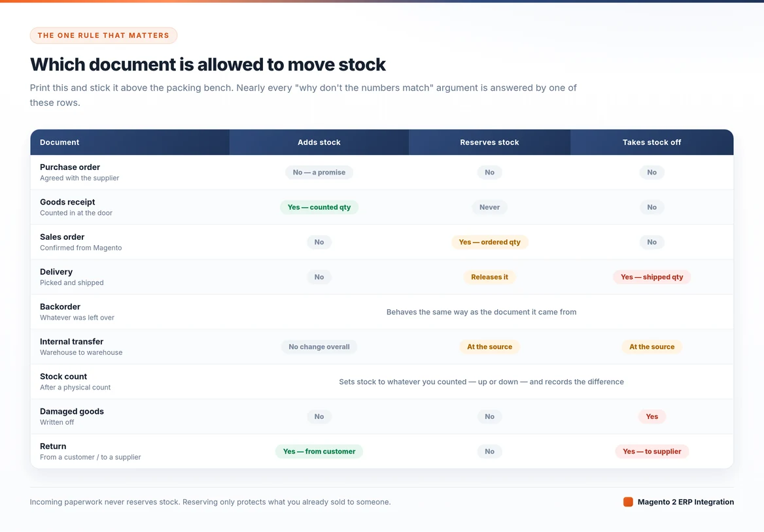Click 'Warehouse to warehouse' subtitle
Viewport: 764px width, 532px height.
(x=81, y=352)
